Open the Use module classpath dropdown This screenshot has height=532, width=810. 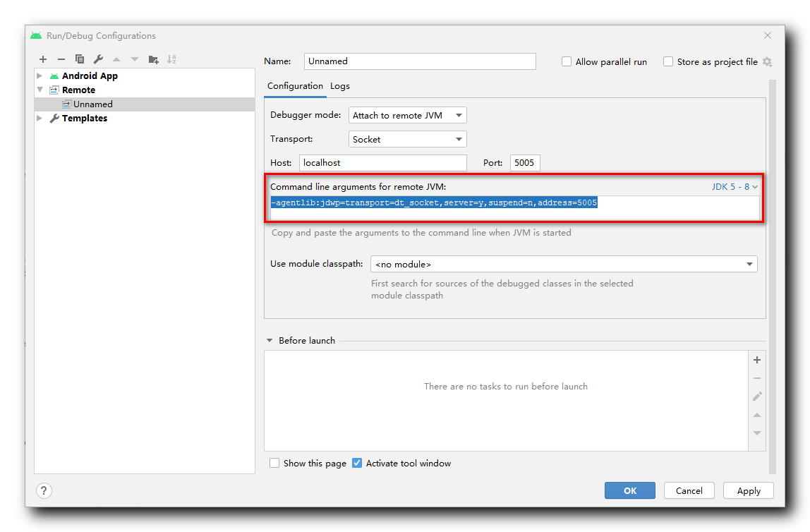click(564, 264)
